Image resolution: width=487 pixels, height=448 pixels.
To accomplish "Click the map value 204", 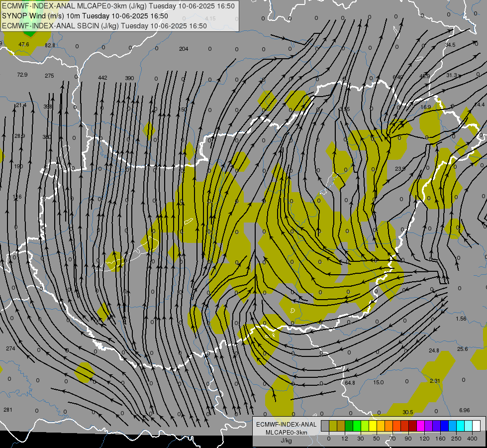I will point(184,49).
